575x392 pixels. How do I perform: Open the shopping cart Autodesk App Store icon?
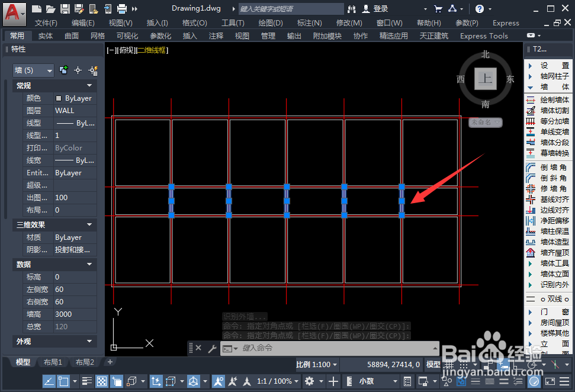click(438, 9)
